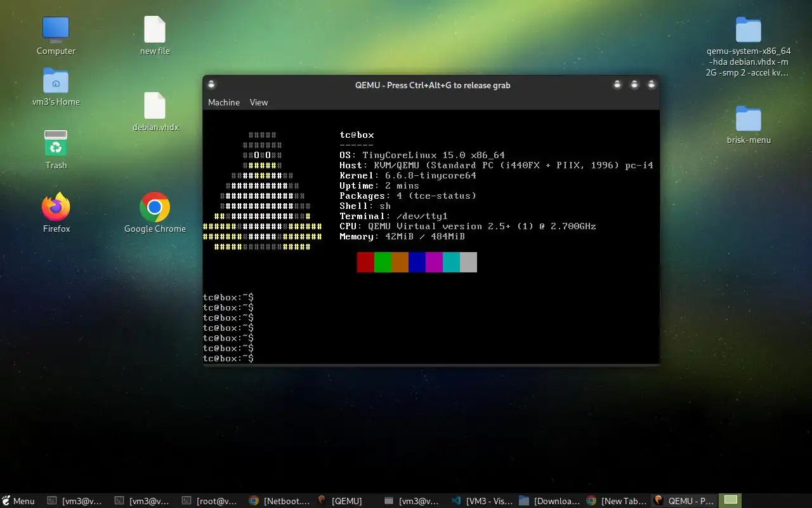The height and width of the screenshot is (508, 812).
Task: Click the 'OS: TinyCoreLinux 15.0 x86_64' line
Action: (422, 155)
